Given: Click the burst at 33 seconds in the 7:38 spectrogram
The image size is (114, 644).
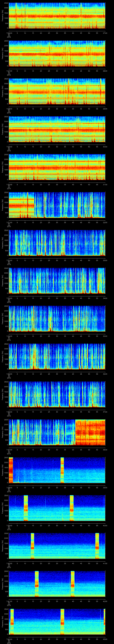Looking at the screenshot, I should tap(62, 470).
